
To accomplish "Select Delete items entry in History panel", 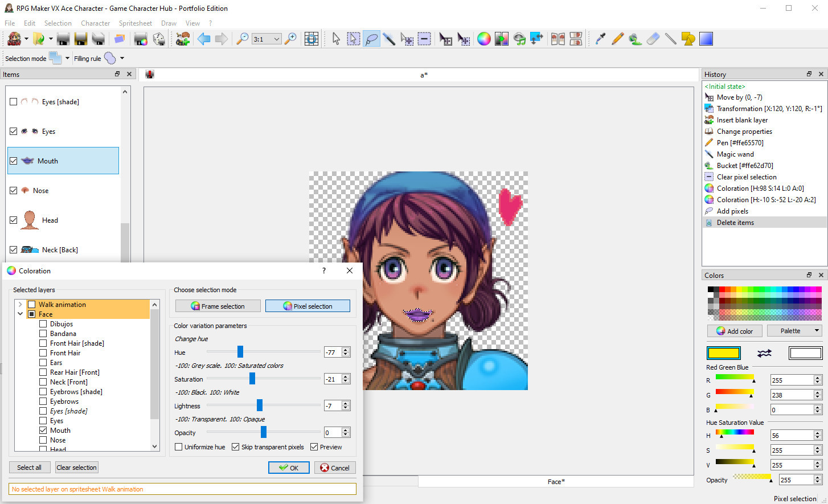I will point(735,222).
